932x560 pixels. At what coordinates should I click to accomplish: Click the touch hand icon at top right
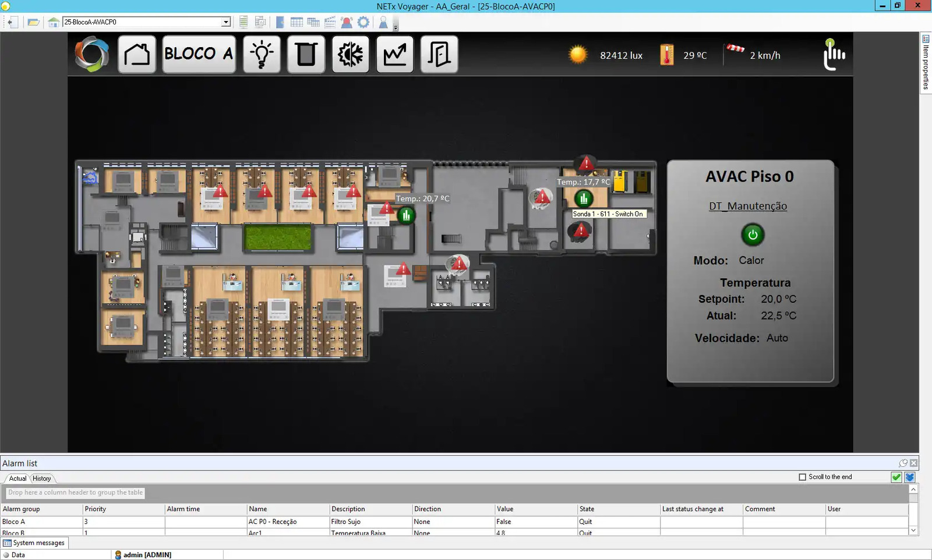coord(834,55)
